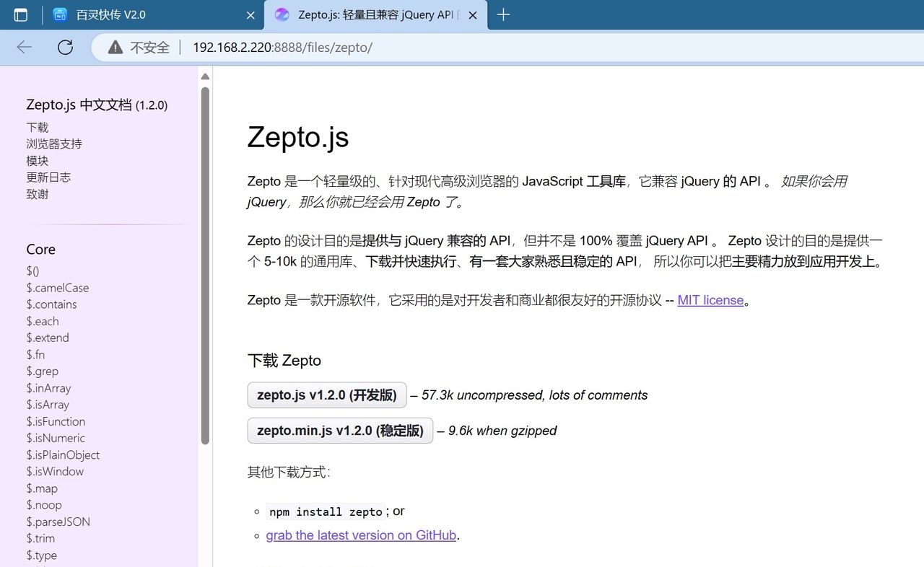Download zepto.js v1.2.0 (开发版)

tap(327, 395)
